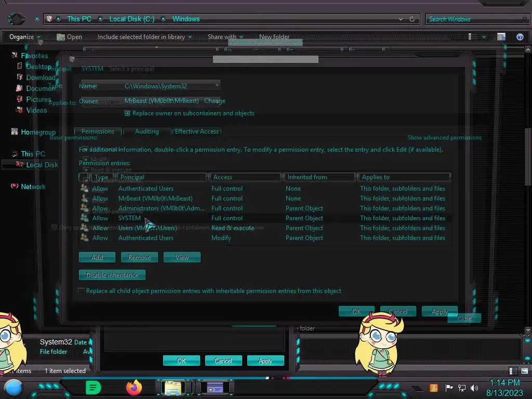Viewport: 532px width, 399px height.
Task: Open File Explorer taskbar icon
Action: click(x=173, y=388)
